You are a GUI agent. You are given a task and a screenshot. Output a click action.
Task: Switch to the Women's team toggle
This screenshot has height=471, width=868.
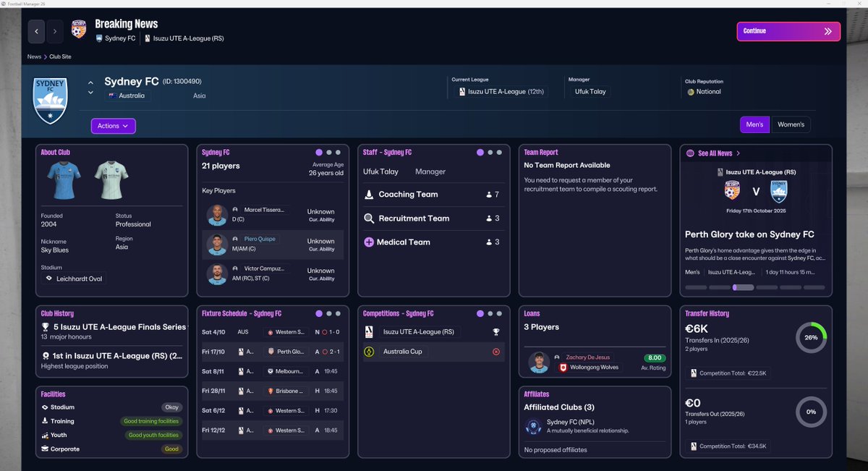791,124
